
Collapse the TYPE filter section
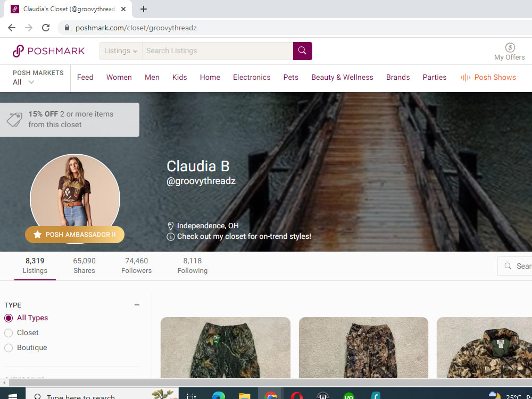click(137, 305)
